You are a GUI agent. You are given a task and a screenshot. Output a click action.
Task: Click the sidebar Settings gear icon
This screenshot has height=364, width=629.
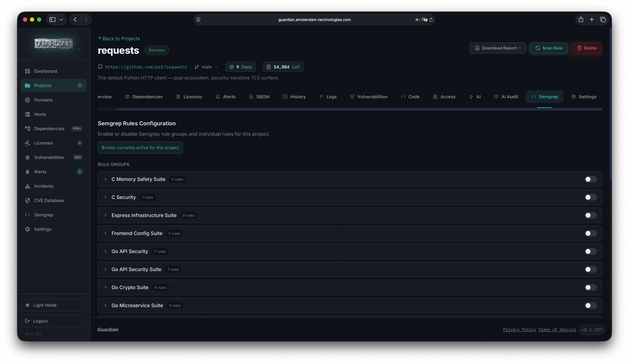pyautogui.click(x=28, y=229)
